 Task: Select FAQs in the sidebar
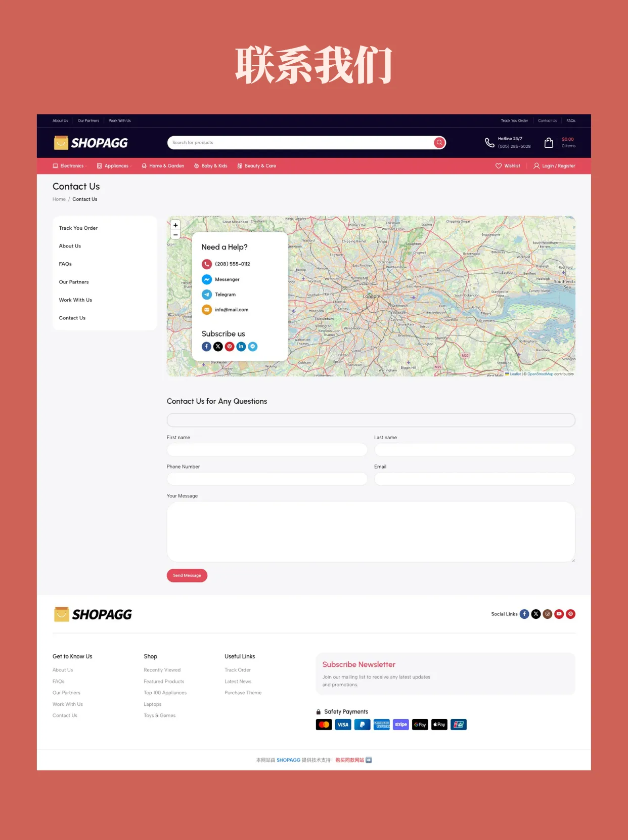tap(65, 264)
